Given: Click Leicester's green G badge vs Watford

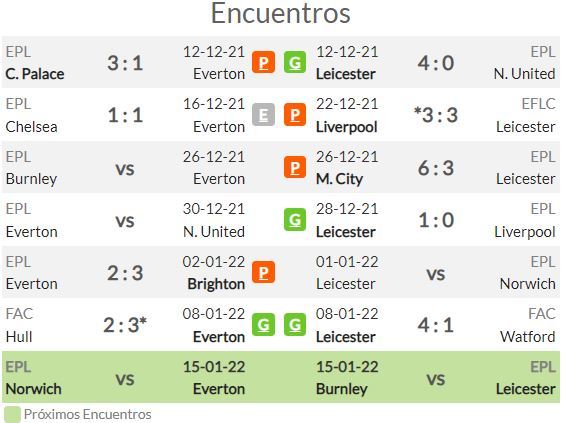Looking at the screenshot, I should 295,325.
